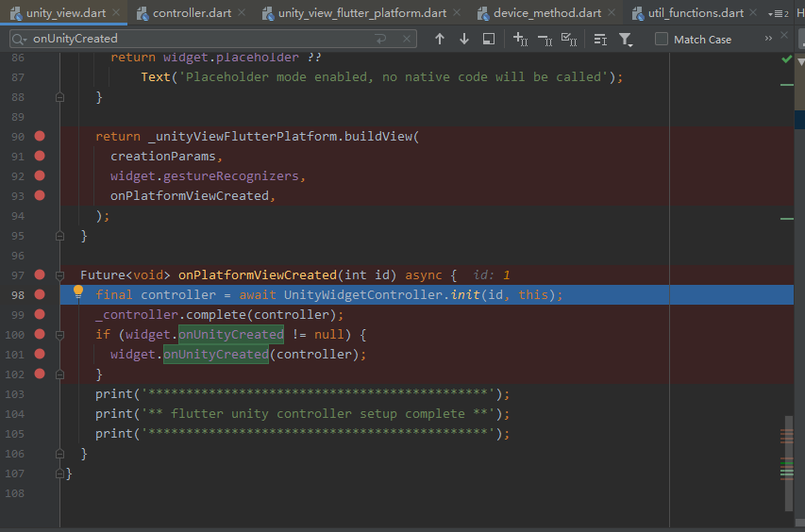Close the unity_view_flutter_platform.dart tab
This screenshot has height=532, width=805.
click(x=457, y=12)
